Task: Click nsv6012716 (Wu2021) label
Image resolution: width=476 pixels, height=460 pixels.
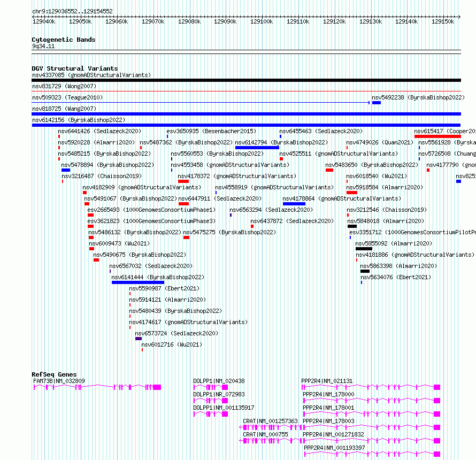Action: pyautogui.click(x=172, y=344)
